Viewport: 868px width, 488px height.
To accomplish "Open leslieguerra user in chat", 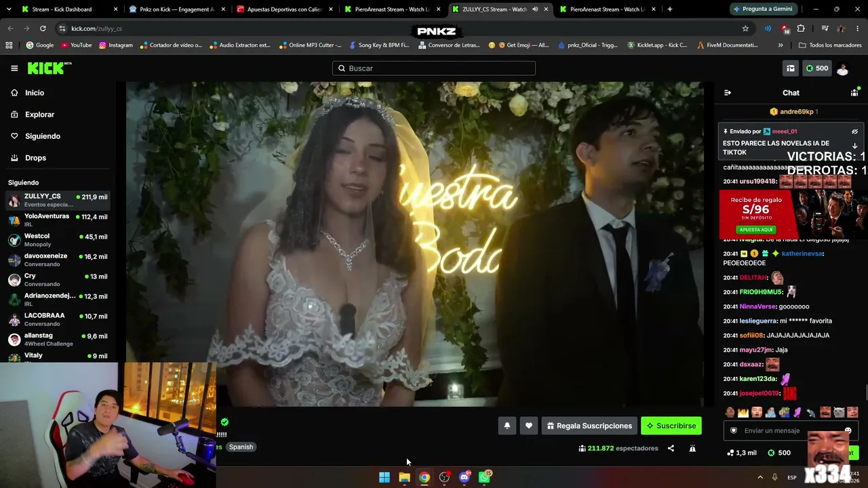I will [757, 321].
